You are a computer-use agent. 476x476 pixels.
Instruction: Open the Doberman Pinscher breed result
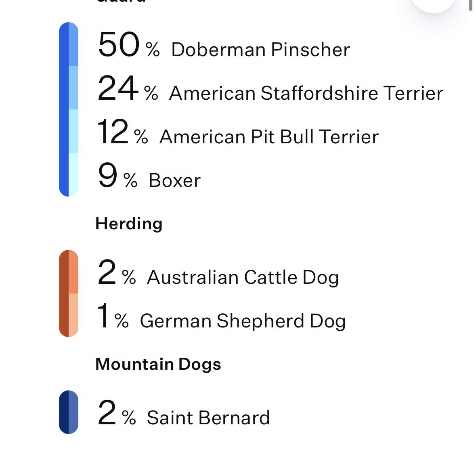(x=260, y=50)
